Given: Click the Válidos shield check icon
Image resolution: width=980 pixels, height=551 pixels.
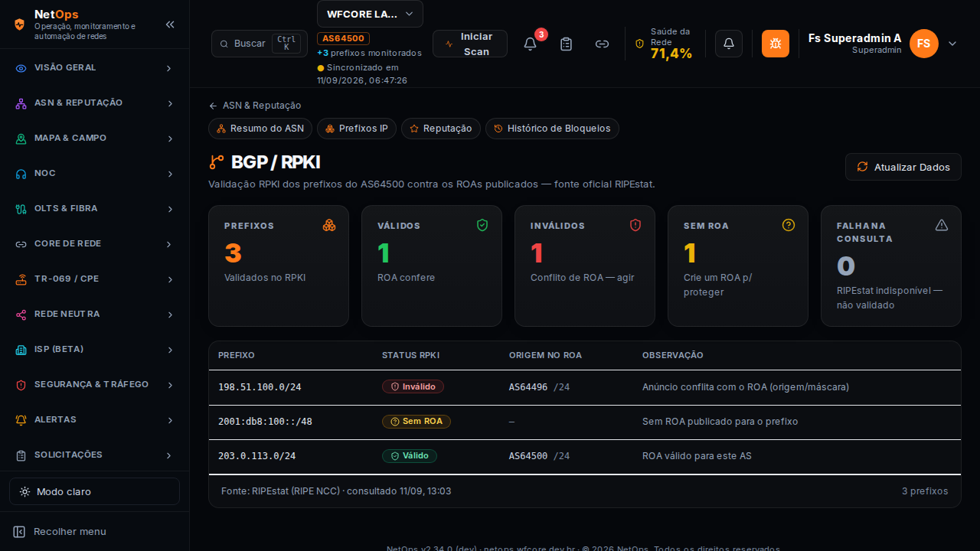Looking at the screenshot, I should (x=482, y=225).
